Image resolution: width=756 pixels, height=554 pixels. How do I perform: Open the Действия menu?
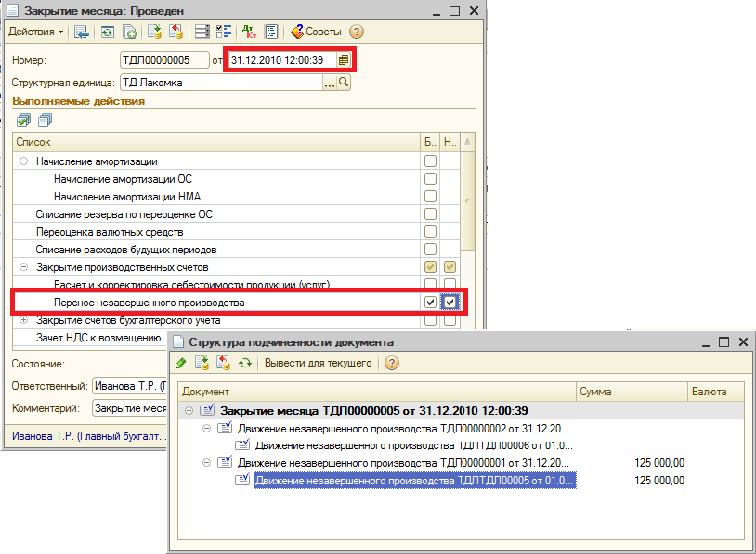[36, 32]
